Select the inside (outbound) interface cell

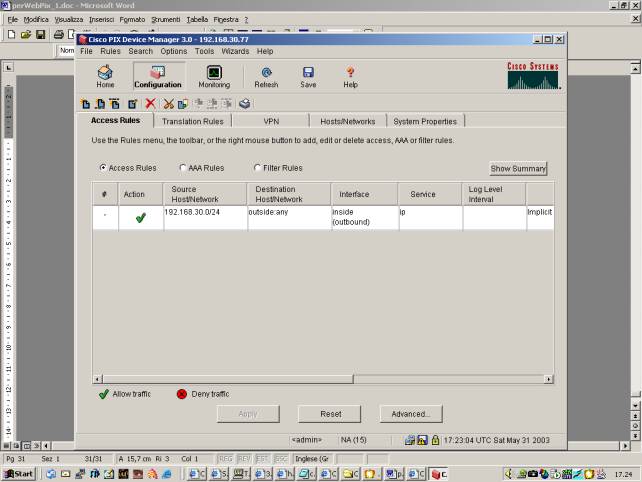point(364,217)
